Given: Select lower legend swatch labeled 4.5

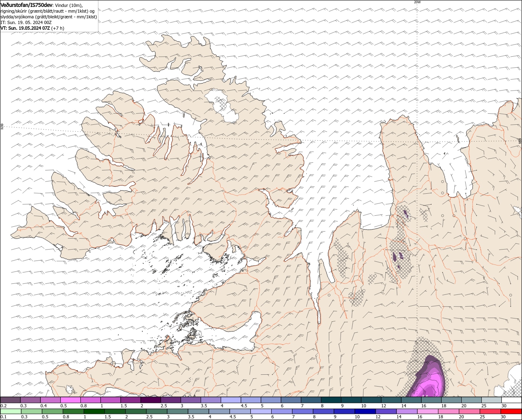Looking at the screenshot, I should [240, 411].
